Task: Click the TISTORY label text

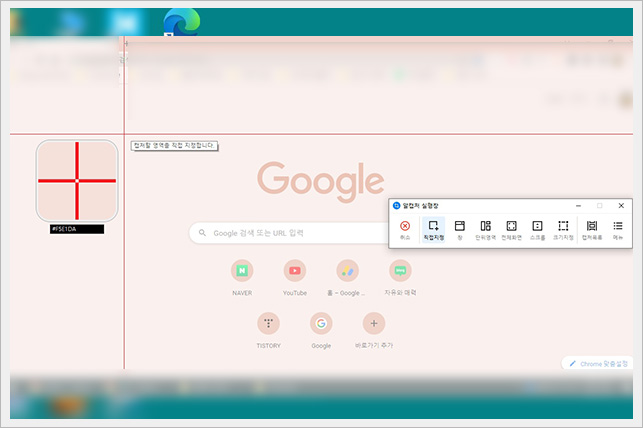Action: point(268,346)
